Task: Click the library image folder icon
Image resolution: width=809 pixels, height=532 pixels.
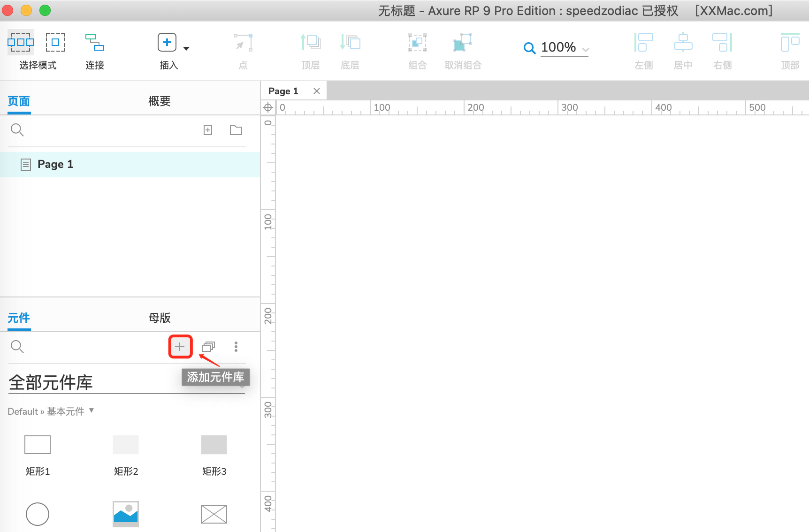Action: point(208,347)
